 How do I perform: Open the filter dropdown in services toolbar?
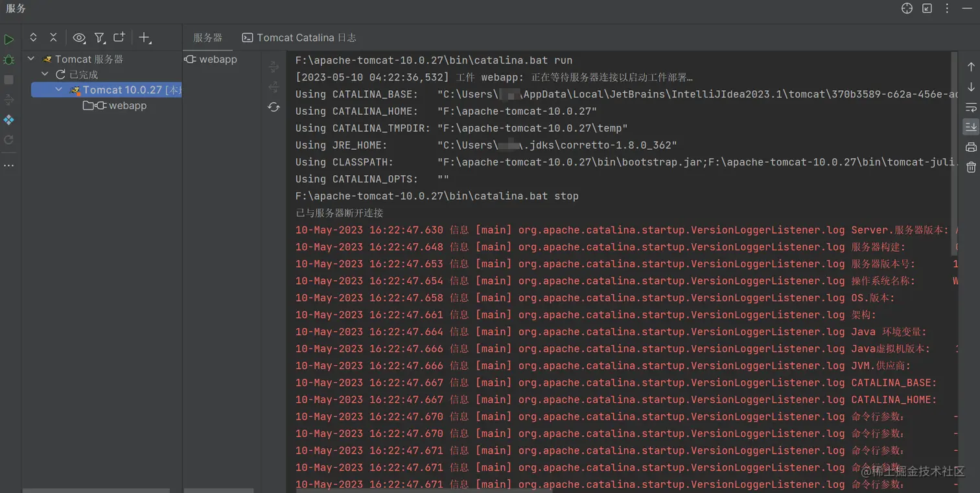click(100, 38)
